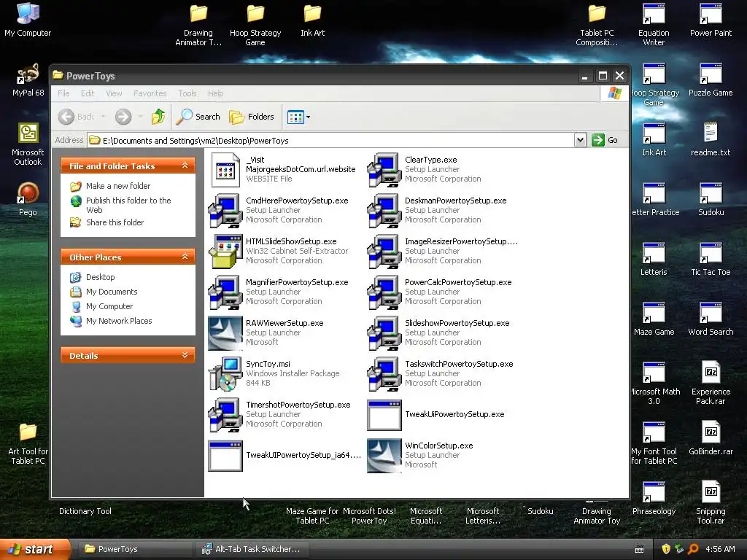Open Search in the PowerToys toolbar
Image resolution: width=747 pixels, height=560 pixels.
pos(198,117)
